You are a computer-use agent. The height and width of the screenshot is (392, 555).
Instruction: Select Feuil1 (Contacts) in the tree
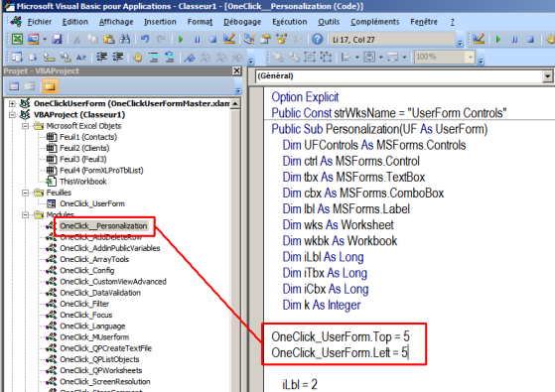[88, 137]
